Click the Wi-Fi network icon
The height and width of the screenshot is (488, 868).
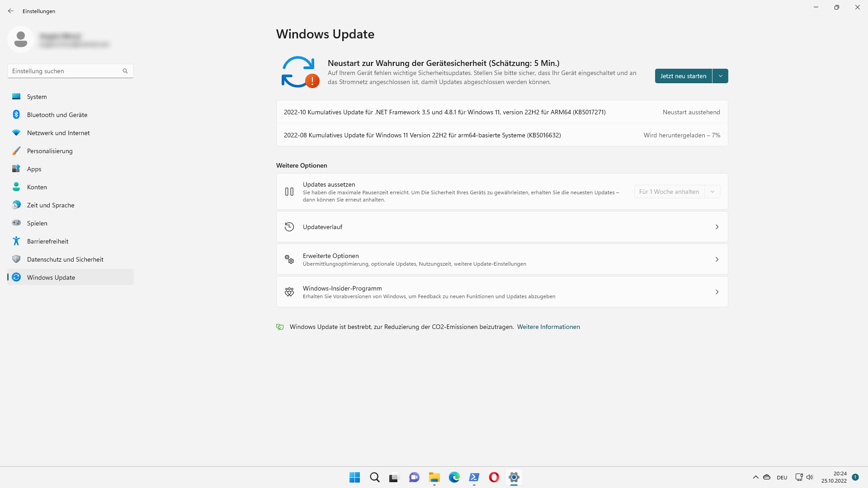tap(16, 132)
